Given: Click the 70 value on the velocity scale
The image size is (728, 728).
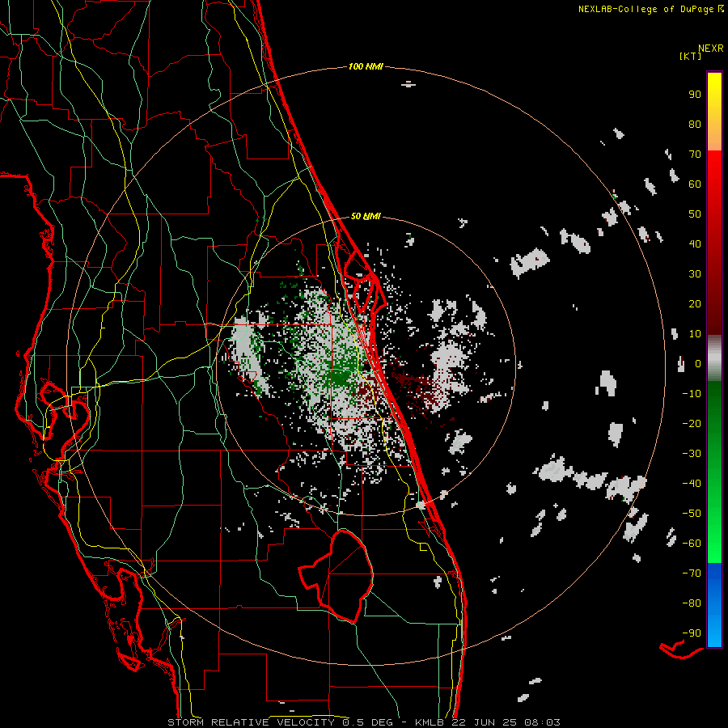Looking at the screenshot, I should pos(695,154).
